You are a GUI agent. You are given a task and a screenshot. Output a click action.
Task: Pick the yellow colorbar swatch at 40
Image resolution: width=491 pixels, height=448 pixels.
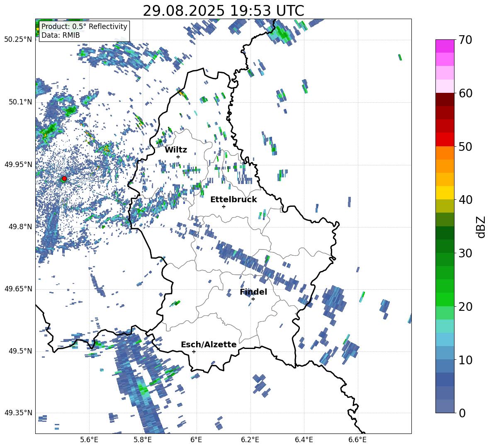(445, 193)
